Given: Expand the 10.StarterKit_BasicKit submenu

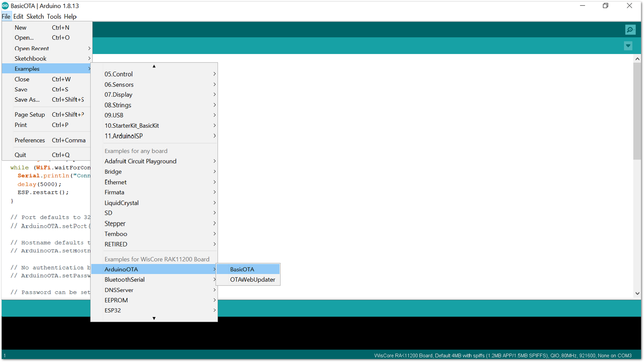Looking at the screenshot, I should click(x=154, y=126).
